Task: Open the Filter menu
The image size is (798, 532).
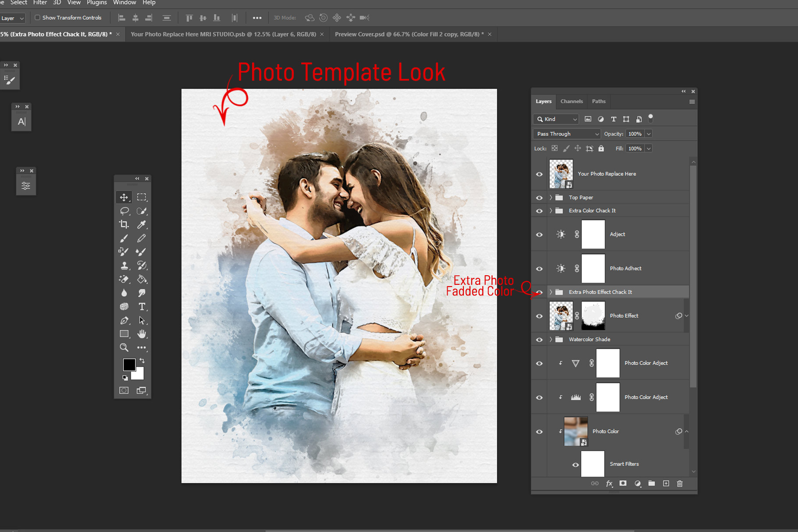Action: (x=40, y=3)
